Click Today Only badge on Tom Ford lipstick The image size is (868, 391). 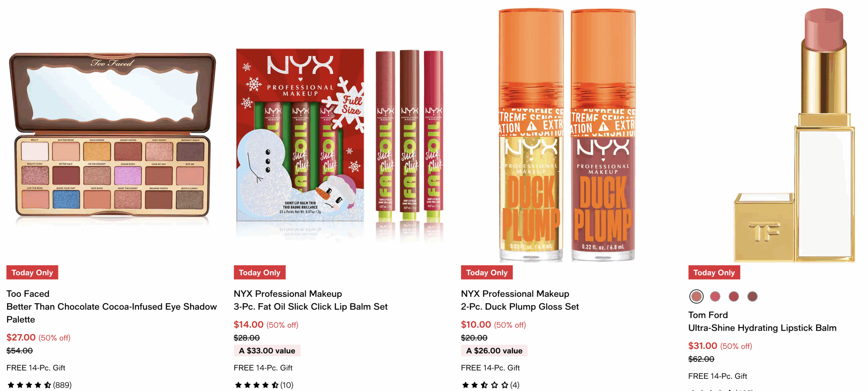coord(714,272)
